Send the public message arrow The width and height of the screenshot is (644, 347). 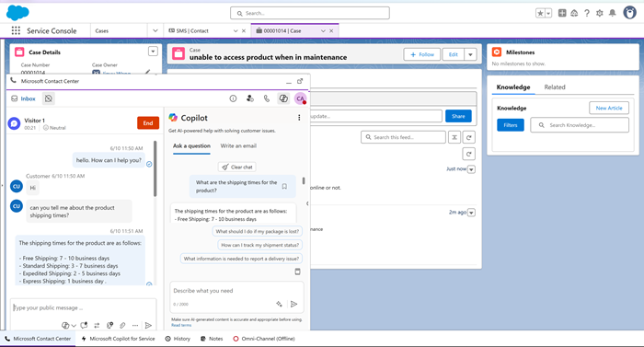click(x=148, y=325)
